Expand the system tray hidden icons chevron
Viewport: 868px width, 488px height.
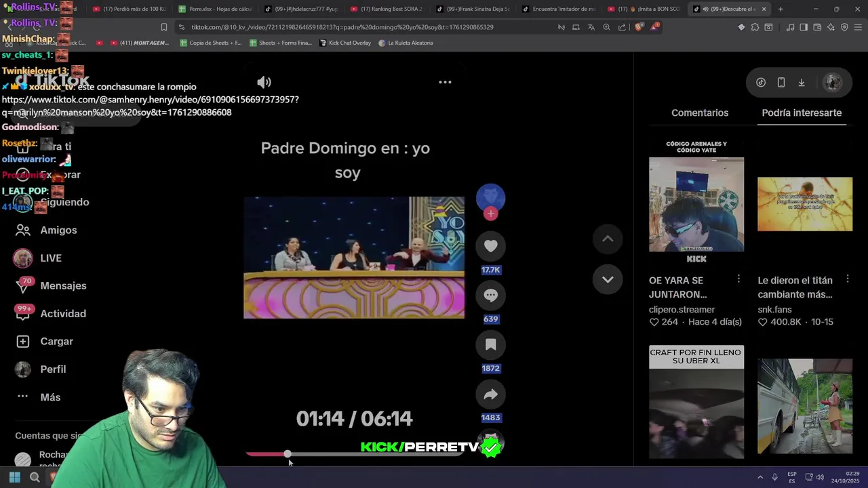(x=759, y=477)
